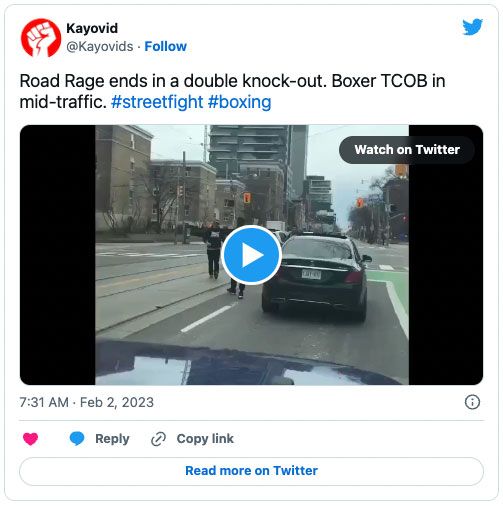503x506 pixels.
Task: Click the blue reply speech bubble icon
Action: [x=77, y=439]
